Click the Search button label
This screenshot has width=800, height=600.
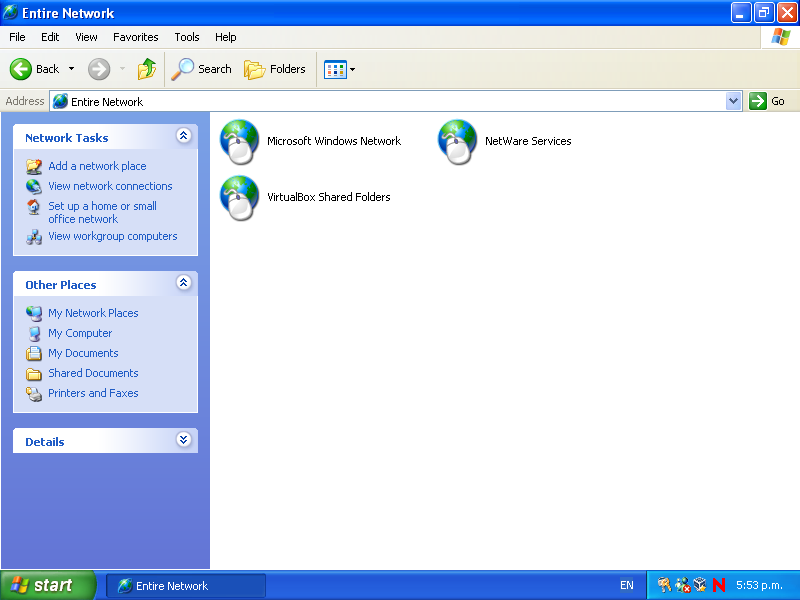pyautogui.click(x=215, y=69)
